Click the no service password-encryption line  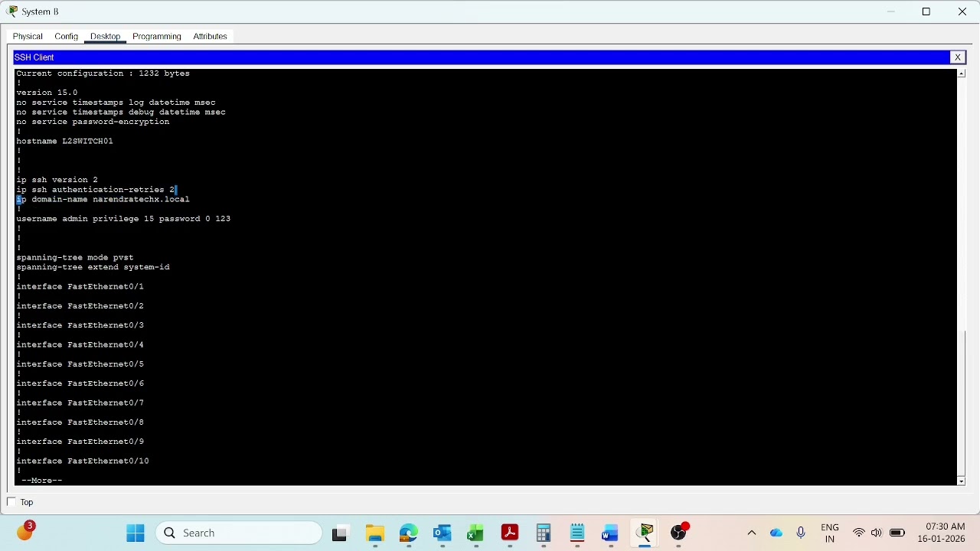93,122
